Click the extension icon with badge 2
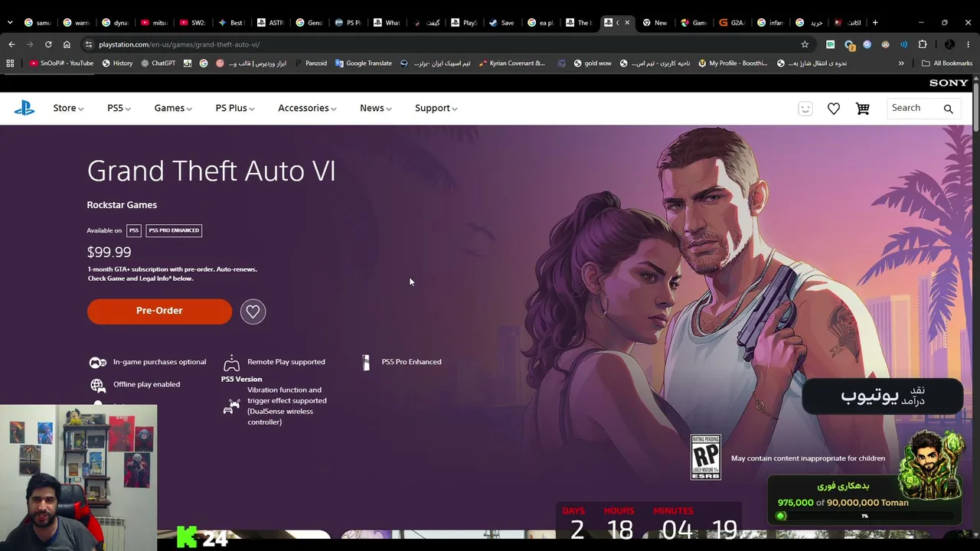 [x=849, y=44]
